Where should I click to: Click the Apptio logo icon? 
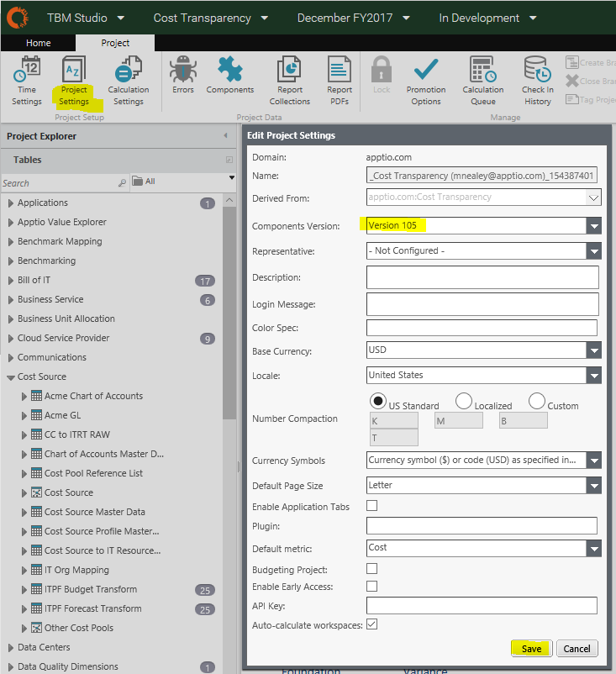tap(18, 18)
